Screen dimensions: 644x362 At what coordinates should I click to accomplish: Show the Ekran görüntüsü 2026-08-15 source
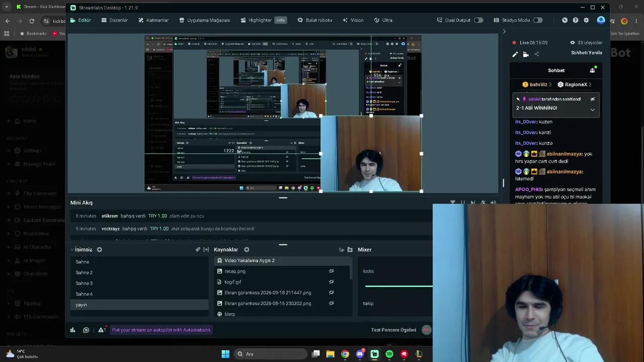331,303
